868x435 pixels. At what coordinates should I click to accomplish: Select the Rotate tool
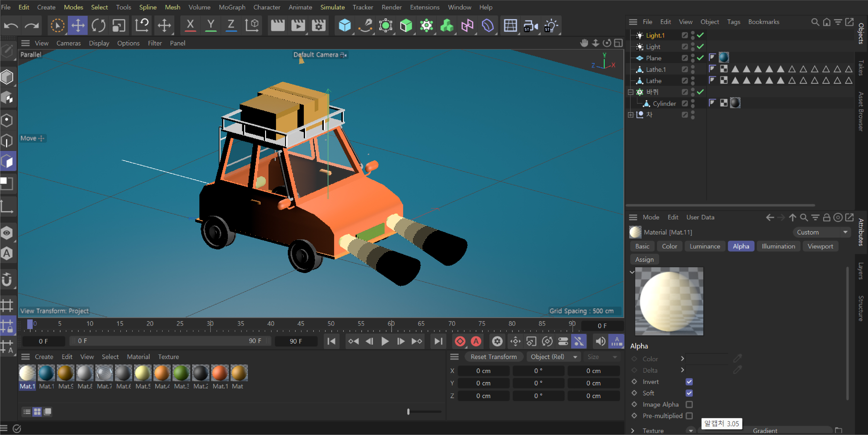(x=98, y=25)
